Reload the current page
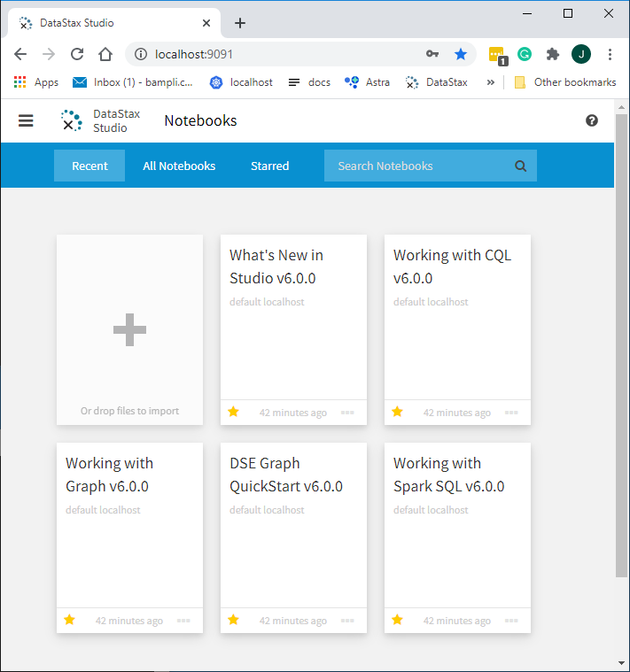This screenshot has height=672, width=630. click(x=77, y=54)
